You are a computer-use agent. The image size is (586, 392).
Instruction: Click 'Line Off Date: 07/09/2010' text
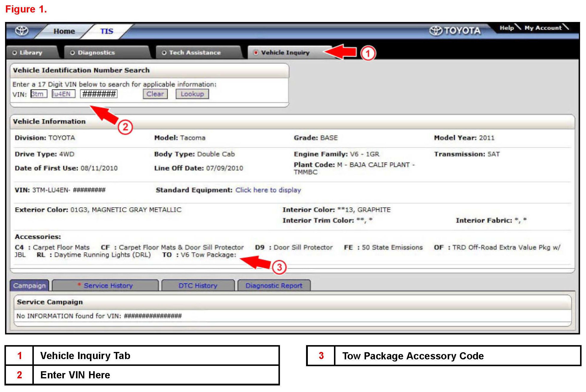tap(199, 168)
